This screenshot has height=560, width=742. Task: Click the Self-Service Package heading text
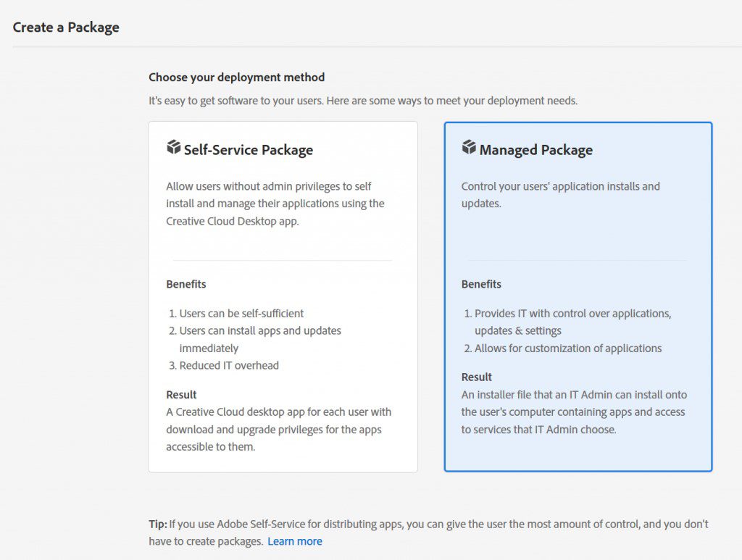[248, 150]
